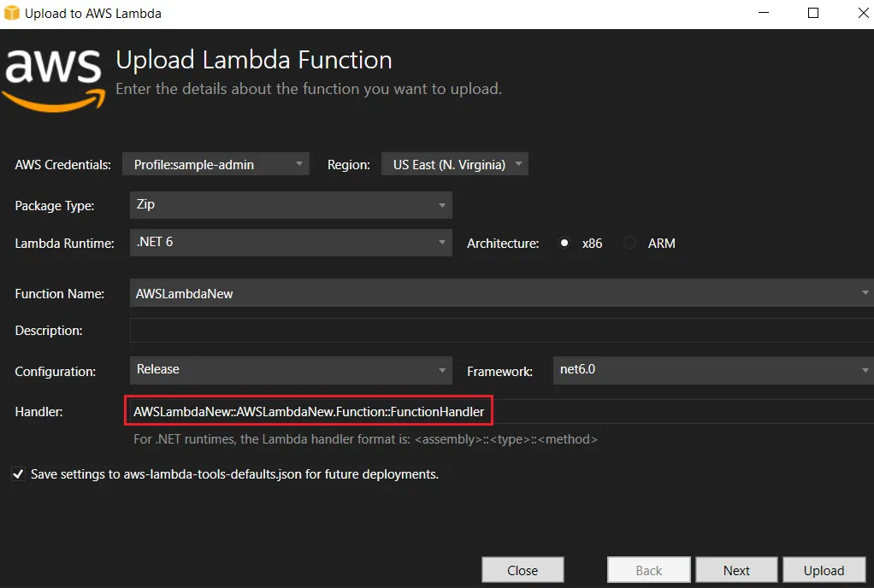Click the Back button

point(649,570)
